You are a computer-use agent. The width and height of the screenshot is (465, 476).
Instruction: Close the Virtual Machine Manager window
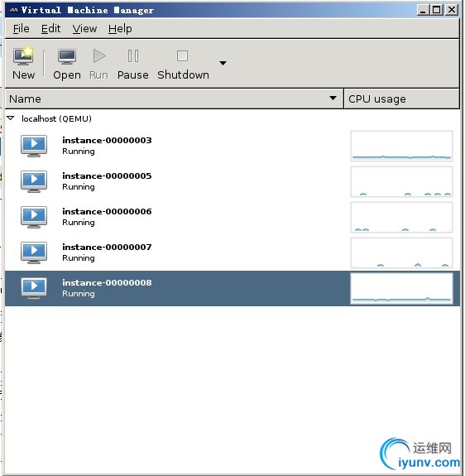452,10
